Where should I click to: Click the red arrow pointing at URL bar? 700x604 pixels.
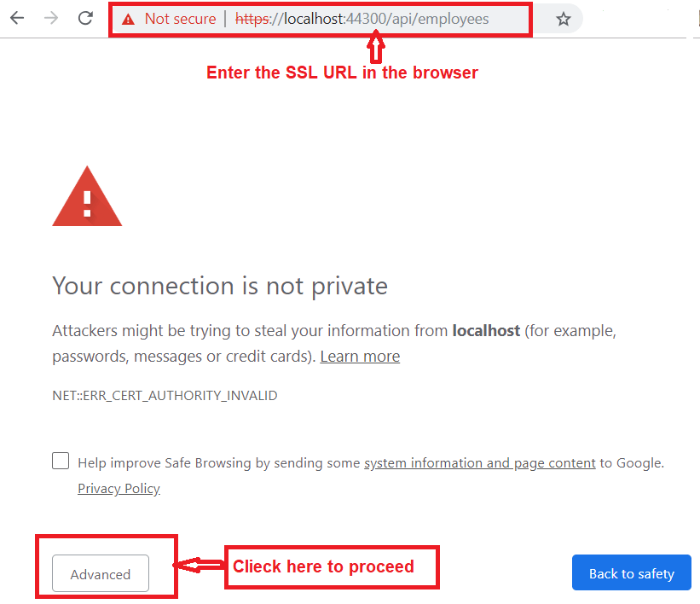pos(375,48)
